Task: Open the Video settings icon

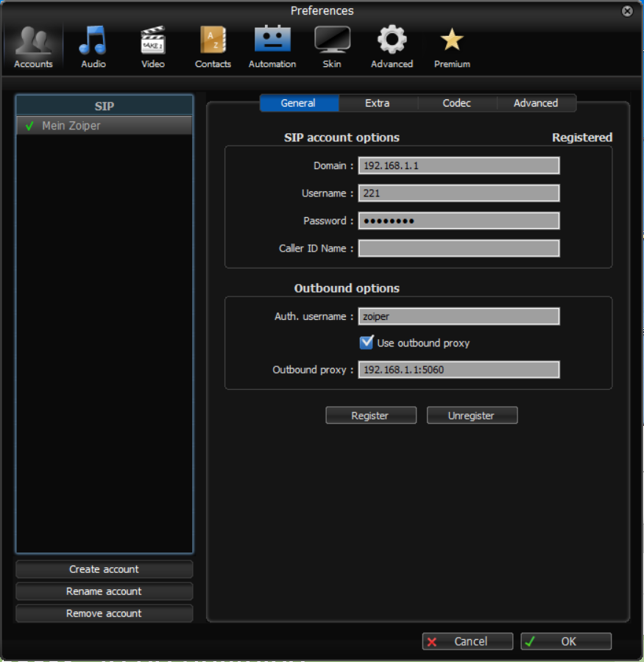Action: tap(152, 44)
